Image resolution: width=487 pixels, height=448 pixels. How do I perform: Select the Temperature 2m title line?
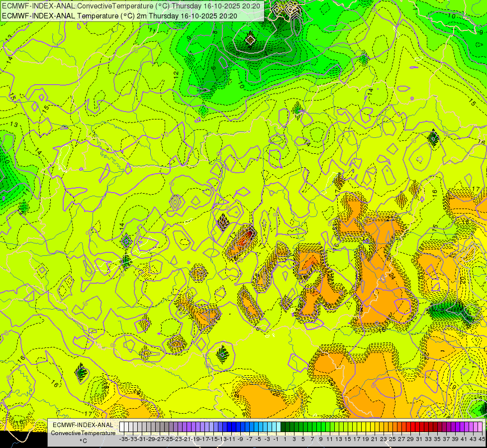pos(119,16)
